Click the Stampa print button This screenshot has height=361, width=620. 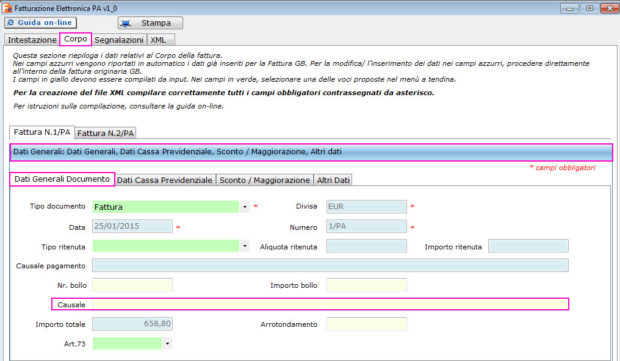150,23
